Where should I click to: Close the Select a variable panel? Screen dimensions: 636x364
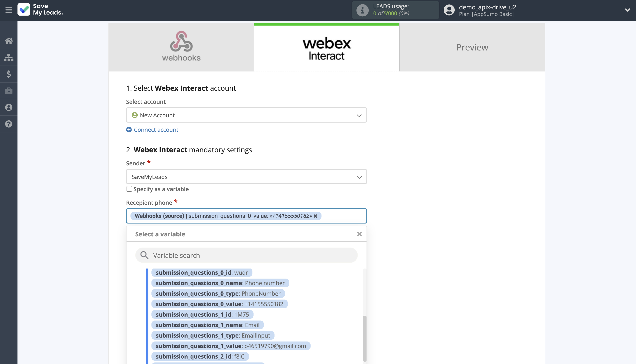tap(360, 234)
